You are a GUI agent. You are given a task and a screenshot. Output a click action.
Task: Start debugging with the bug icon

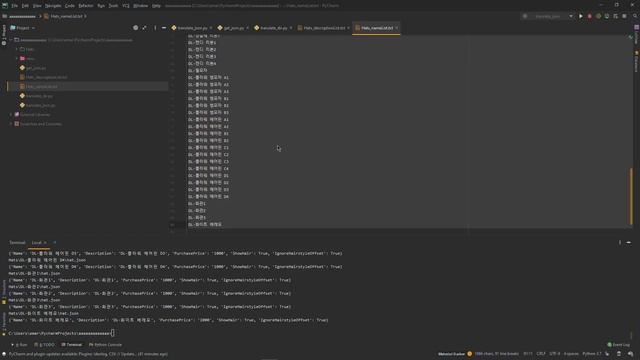coord(589,16)
